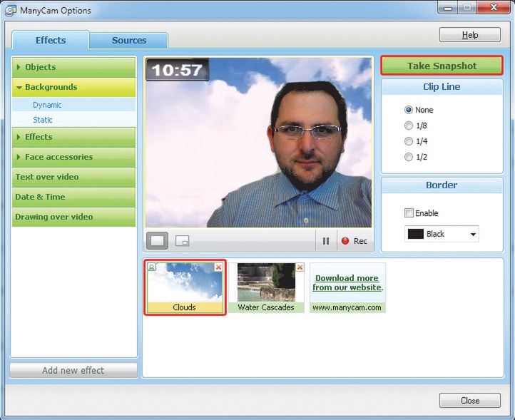Choose the Water Cascades background thumbnail

click(266, 287)
